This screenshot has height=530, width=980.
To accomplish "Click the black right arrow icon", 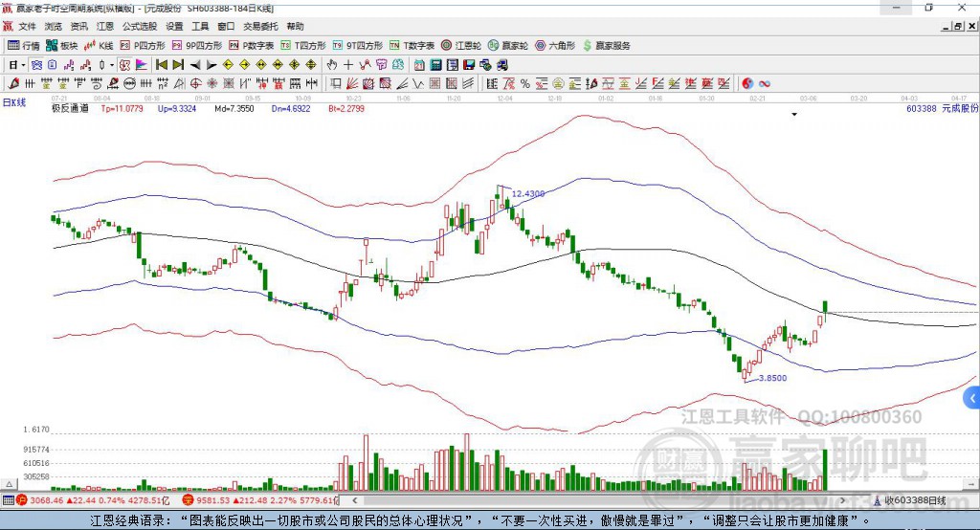I will pos(212,64).
